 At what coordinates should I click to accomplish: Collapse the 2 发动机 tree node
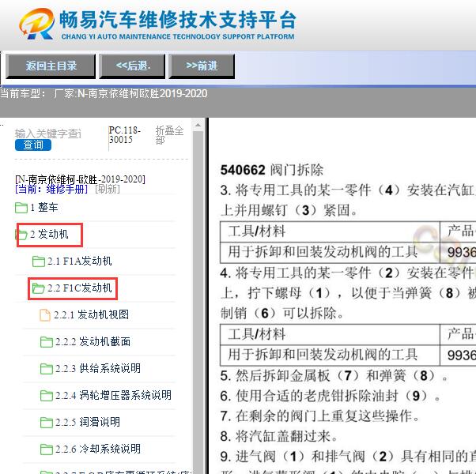49,235
